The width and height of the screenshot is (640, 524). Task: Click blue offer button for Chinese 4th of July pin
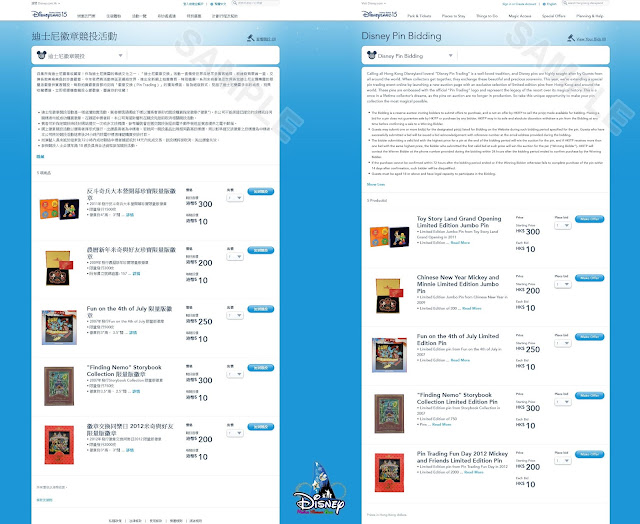coord(260,309)
